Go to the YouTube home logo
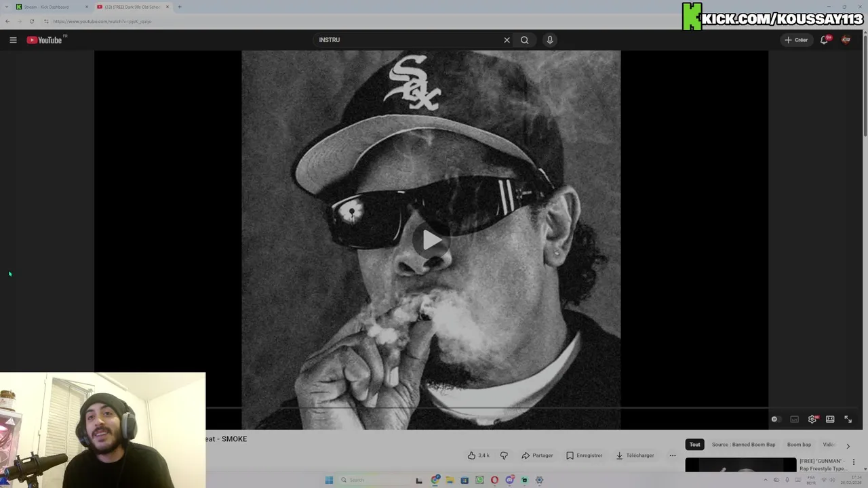 point(44,40)
